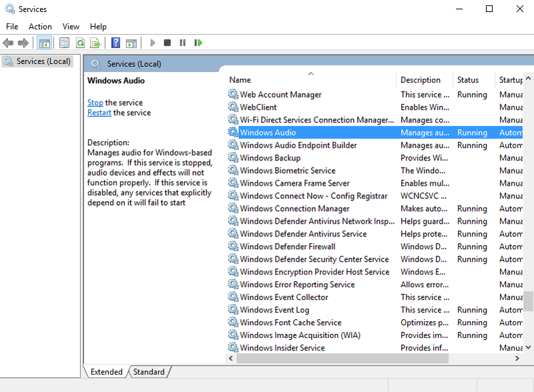The height and width of the screenshot is (392, 534).
Task: Click the Pause Service icon
Action: point(182,43)
